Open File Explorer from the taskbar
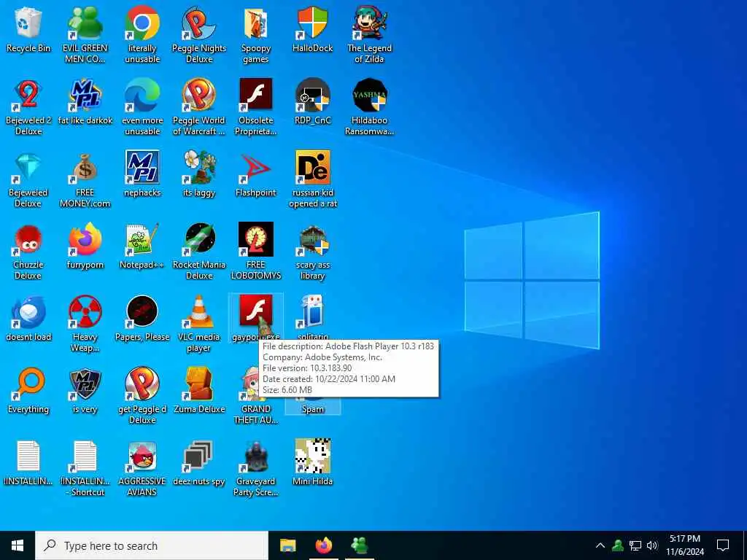Viewport: 747px width, 560px height. click(287, 545)
